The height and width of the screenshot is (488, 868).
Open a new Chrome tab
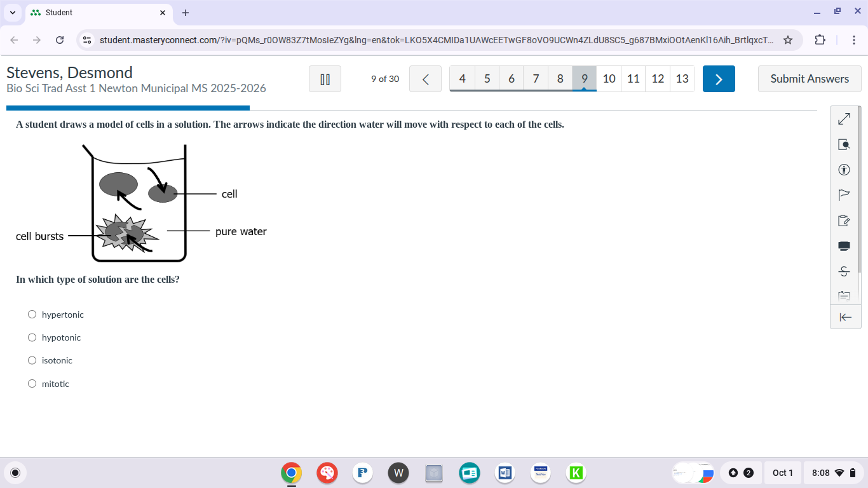[x=186, y=13]
